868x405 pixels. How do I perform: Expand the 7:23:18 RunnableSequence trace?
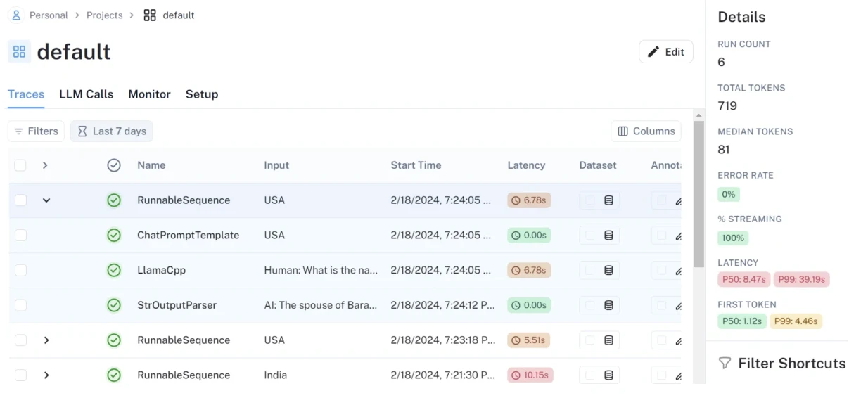[46, 340]
